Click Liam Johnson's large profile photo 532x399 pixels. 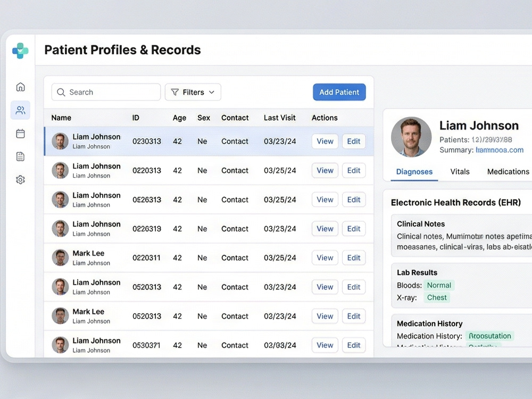click(411, 137)
